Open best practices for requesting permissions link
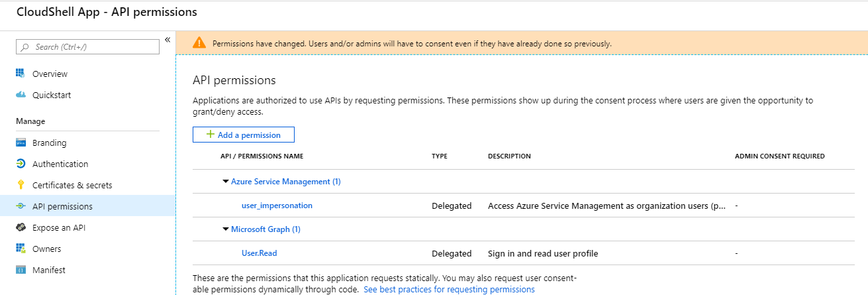The image size is (868, 295). coord(449,290)
